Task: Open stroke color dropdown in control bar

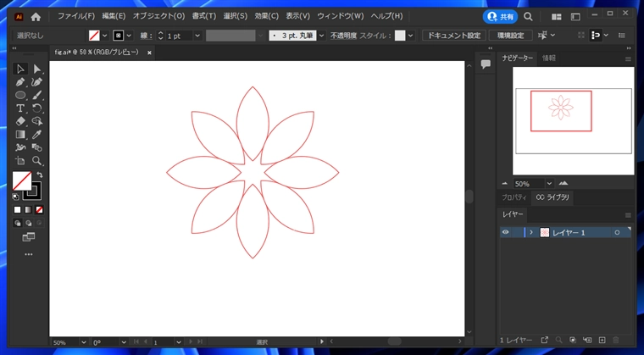Action: [129, 36]
